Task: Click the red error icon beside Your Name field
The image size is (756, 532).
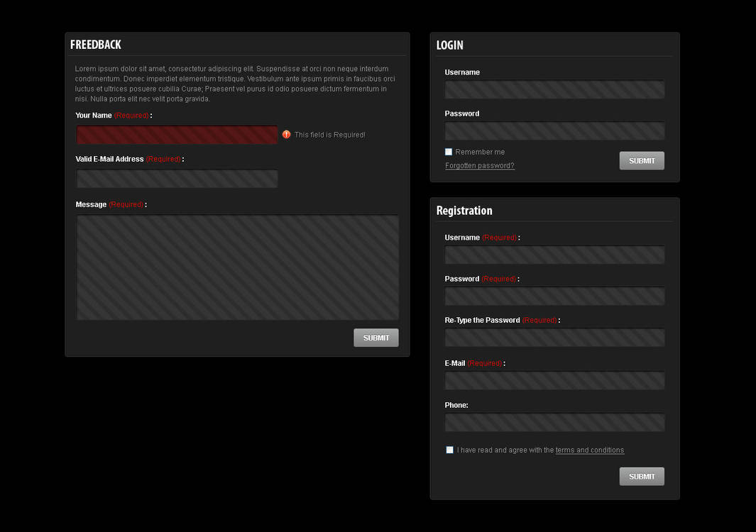Action: 285,134
